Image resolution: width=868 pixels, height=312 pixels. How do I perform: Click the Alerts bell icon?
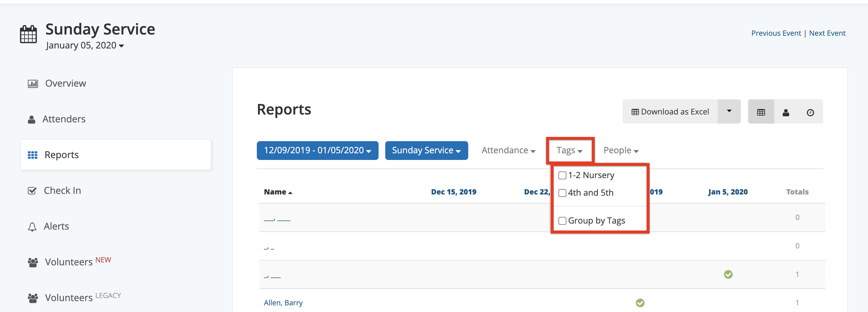32,227
